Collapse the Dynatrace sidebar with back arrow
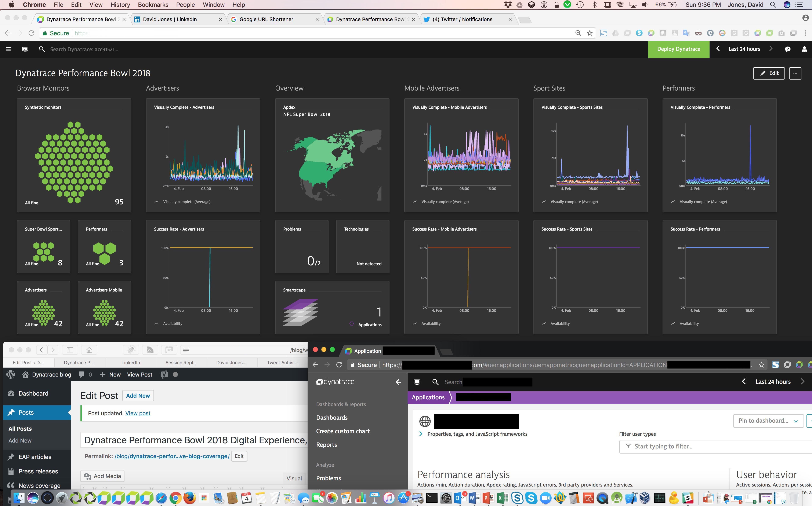The image size is (812, 506). (x=398, y=382)
